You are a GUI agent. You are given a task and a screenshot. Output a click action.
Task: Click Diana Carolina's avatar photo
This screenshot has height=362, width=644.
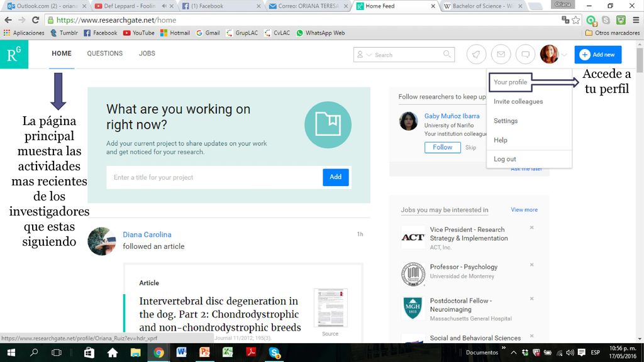[102, 241]
